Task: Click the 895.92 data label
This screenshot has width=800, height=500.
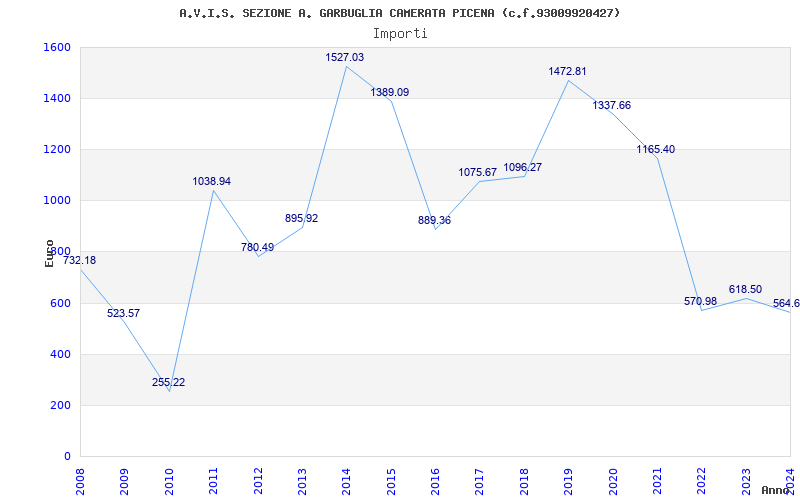Action: [302, 218]
